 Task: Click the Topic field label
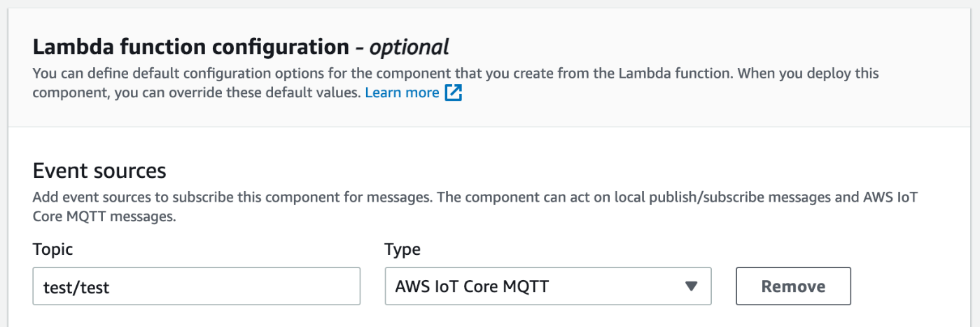click(52, 249)
